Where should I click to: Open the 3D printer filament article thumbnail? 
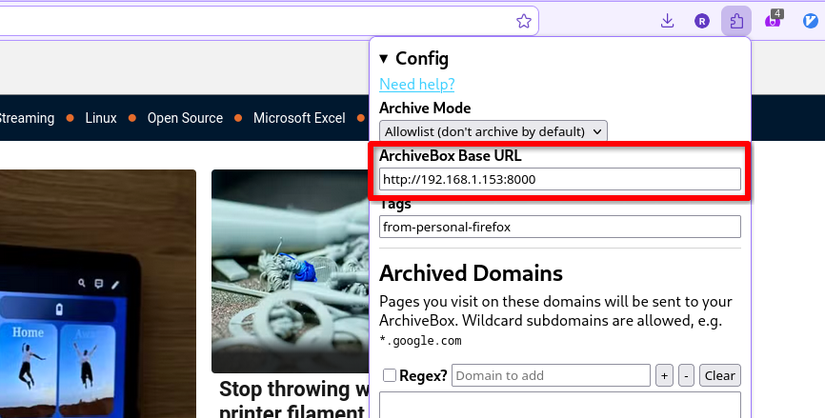click(290, 271)
